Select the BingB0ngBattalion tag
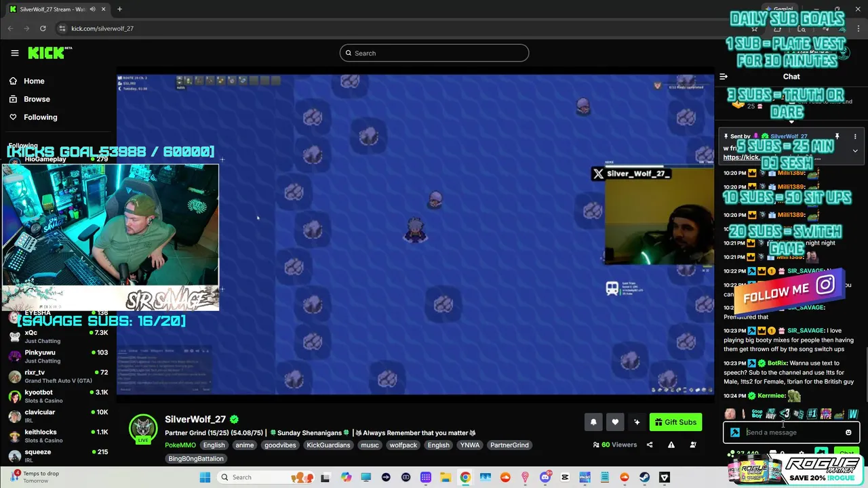The width and height of the screenshot is (868, 488). click(196, 459)
